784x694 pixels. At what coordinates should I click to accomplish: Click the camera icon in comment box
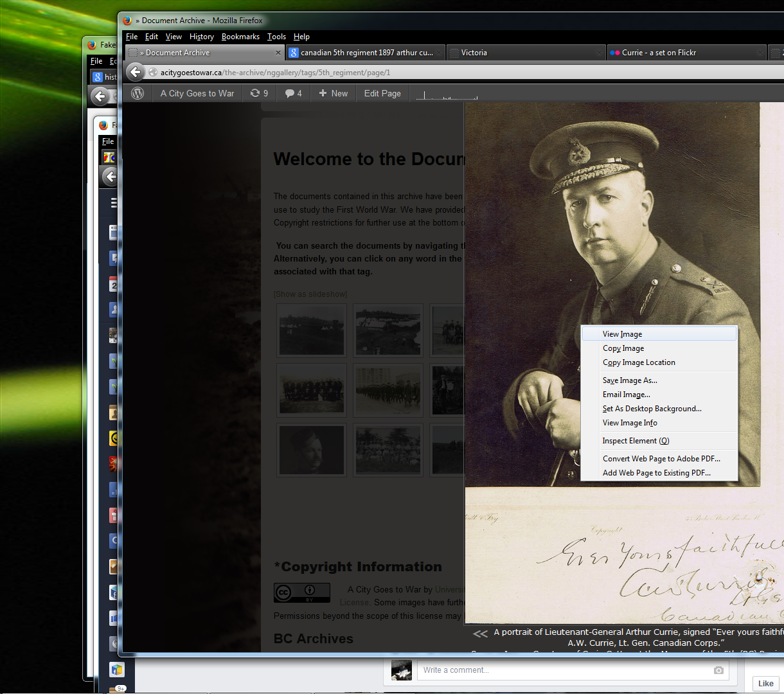point(718,670)
